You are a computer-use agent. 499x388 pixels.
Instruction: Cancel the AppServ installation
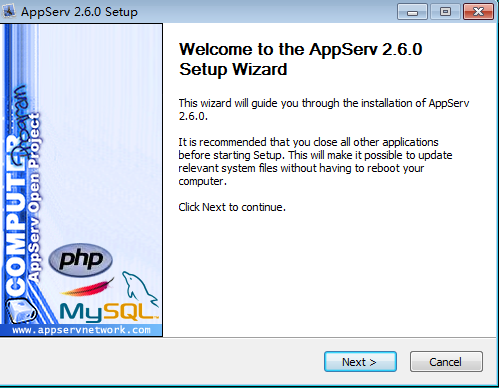coord(446,362)
